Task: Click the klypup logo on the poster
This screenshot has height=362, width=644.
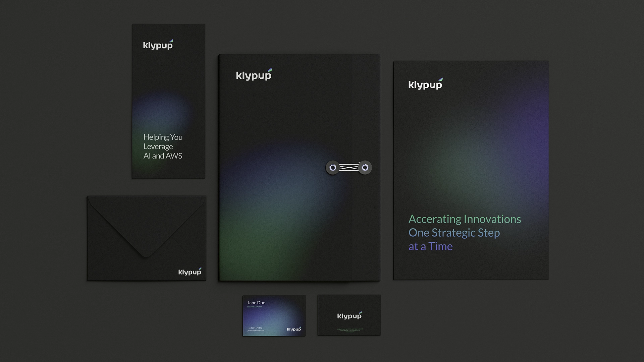Action: click(425, 84)
